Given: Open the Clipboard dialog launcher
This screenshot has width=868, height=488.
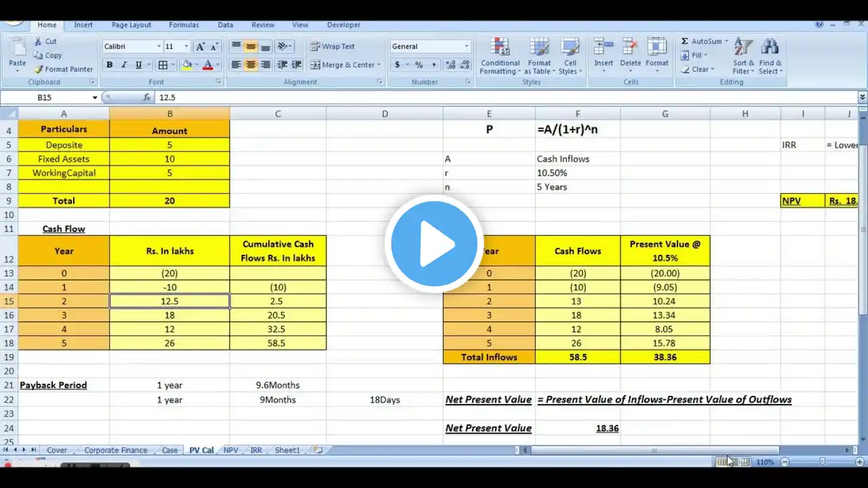Looking at the screenshot, I should tap(92, 82).
